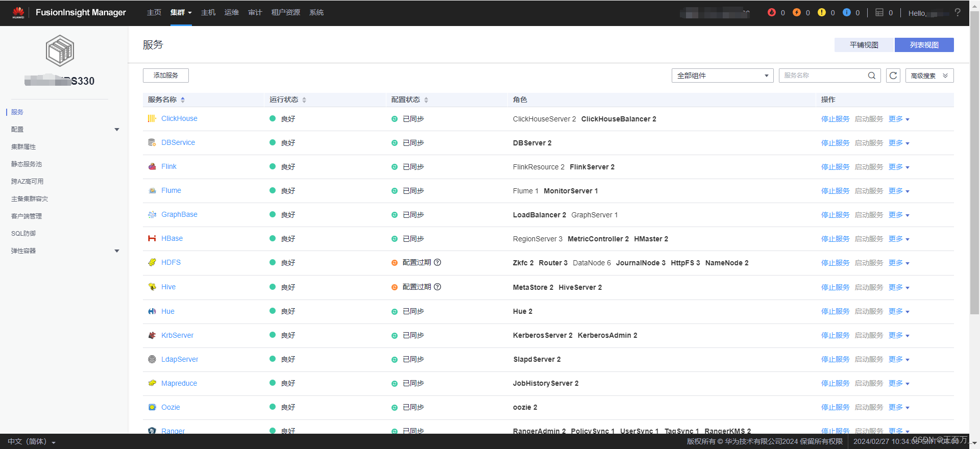Switch to tile view (平铺视图)
Viewport: 980px width, 449px height.
coord(864,45)
